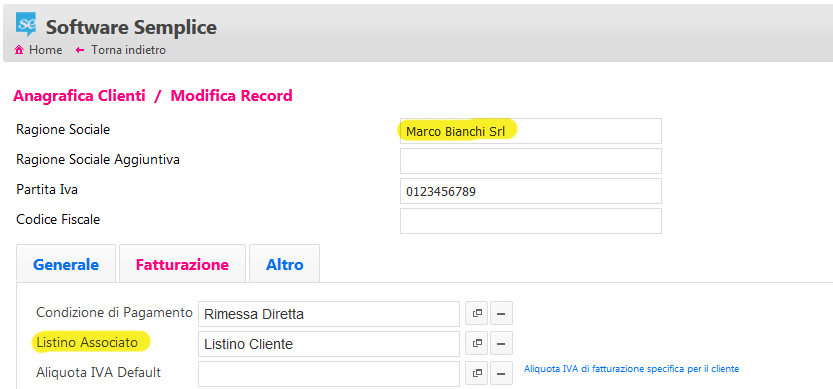Select the Fatturazione tab
Screen dimensions: 833x389
(x=182, y=264)
